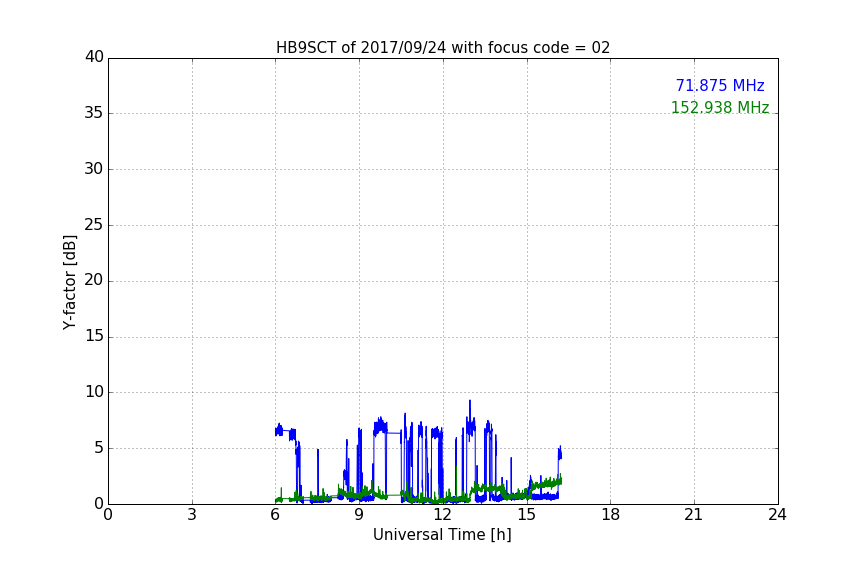This screenshot has height=576, width=864.
Task: Click y-axis tick label 25
Action: (94, 225)
